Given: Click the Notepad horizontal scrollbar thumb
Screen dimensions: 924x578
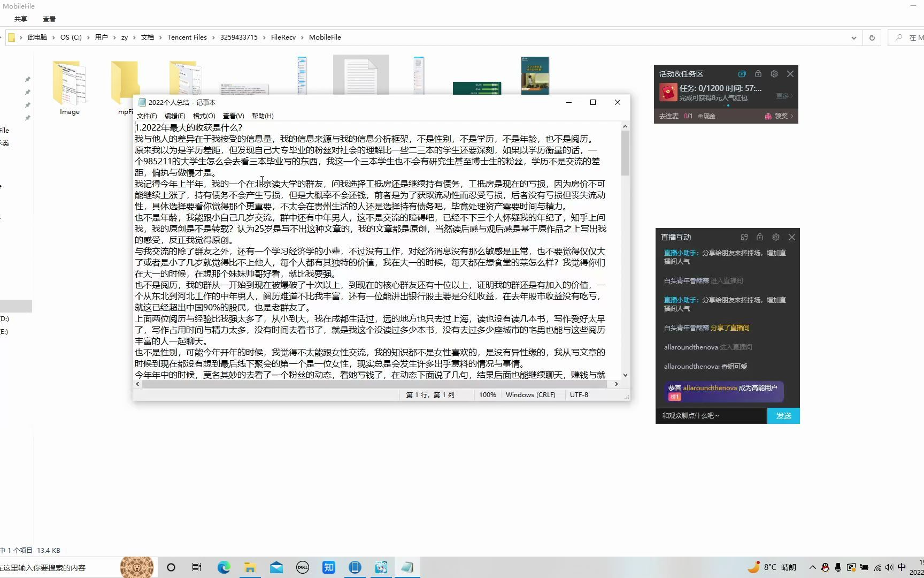Looking at the screenshot, I should pos(374,384).
